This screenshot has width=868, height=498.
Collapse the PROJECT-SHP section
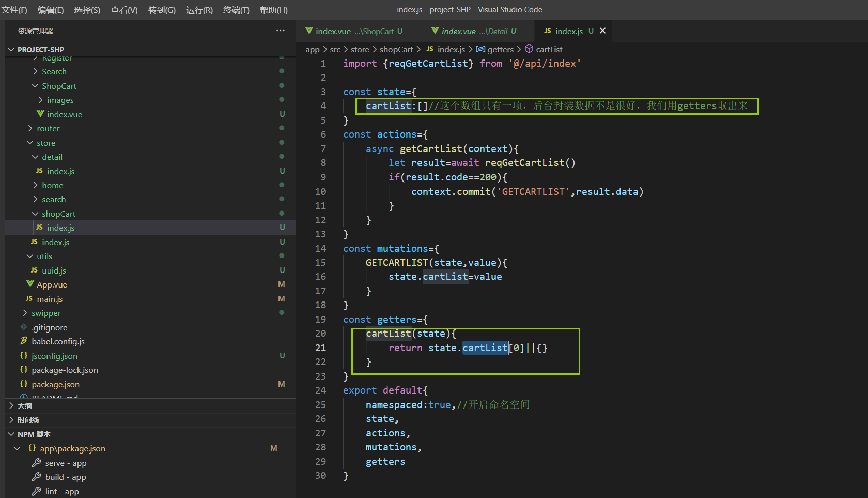(x=41, y=50)
